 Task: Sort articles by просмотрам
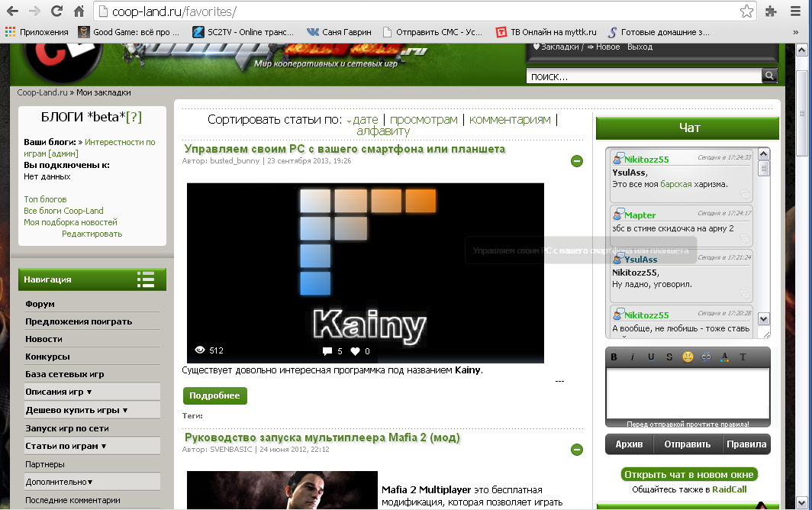[424, 120]
